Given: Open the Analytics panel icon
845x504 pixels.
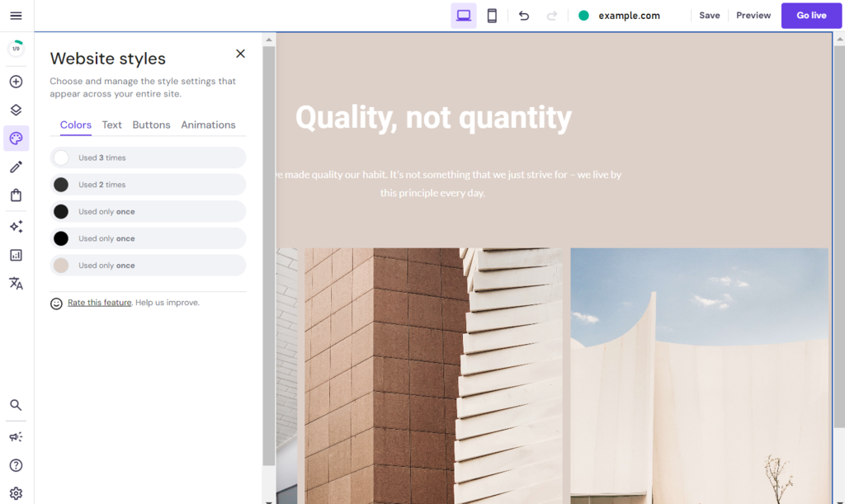Looking at the screenshot, I should [x=16, y=255].
